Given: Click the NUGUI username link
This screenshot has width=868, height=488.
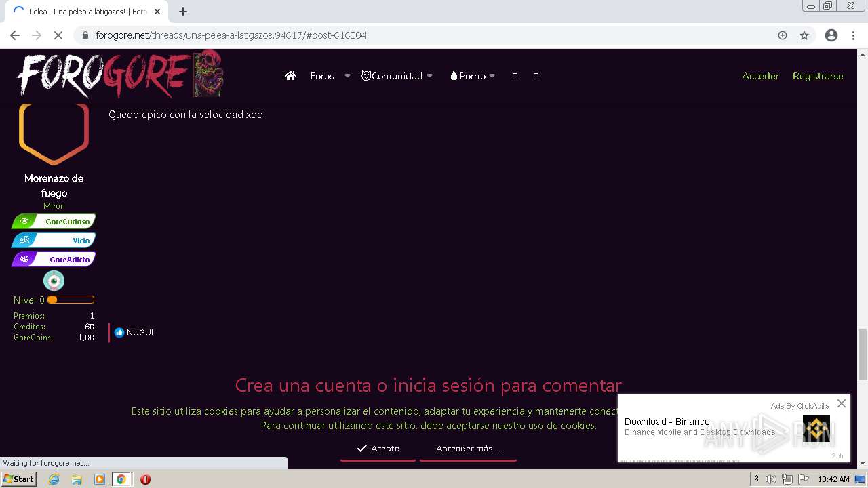Looking at the screenshot, I should coord(140,333).
